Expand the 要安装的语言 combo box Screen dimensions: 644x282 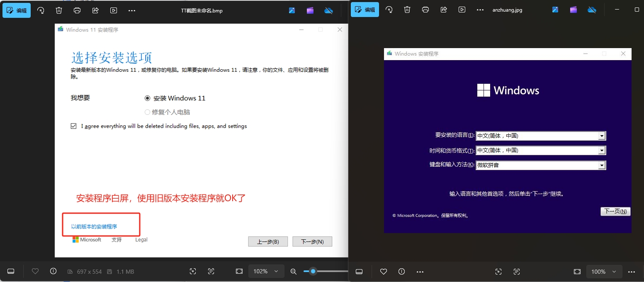pos(541,136)
